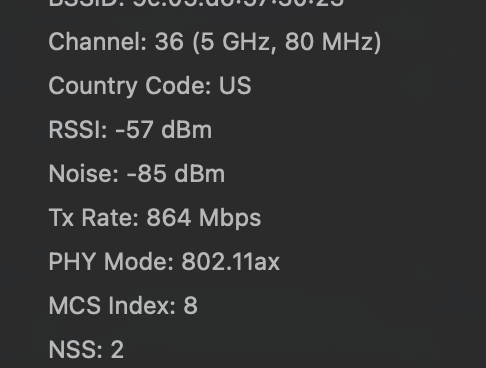The height and width of the screenshot is (368, 486).
Task: Select the channel number 36
Action: tap(169, 42)
